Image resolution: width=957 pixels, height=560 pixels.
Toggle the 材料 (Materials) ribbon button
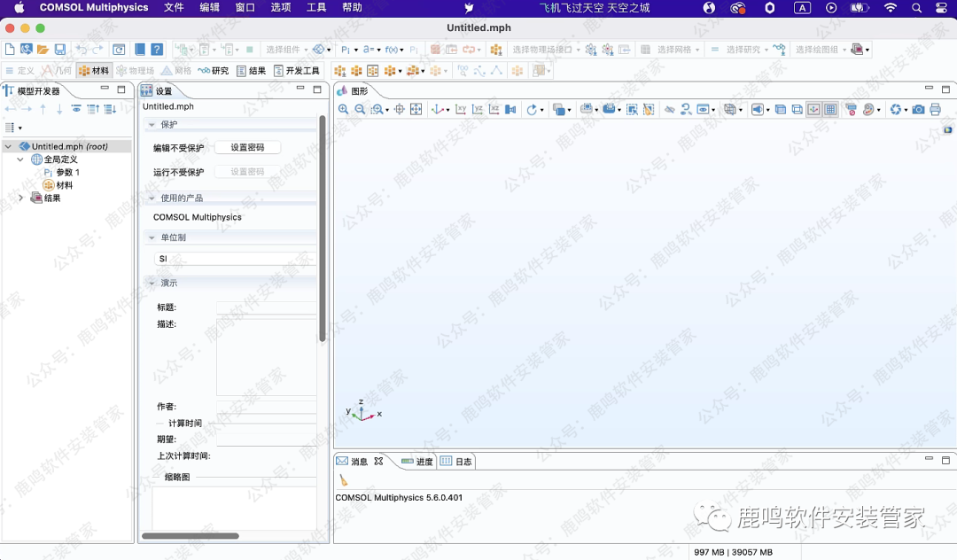(94, 71)
